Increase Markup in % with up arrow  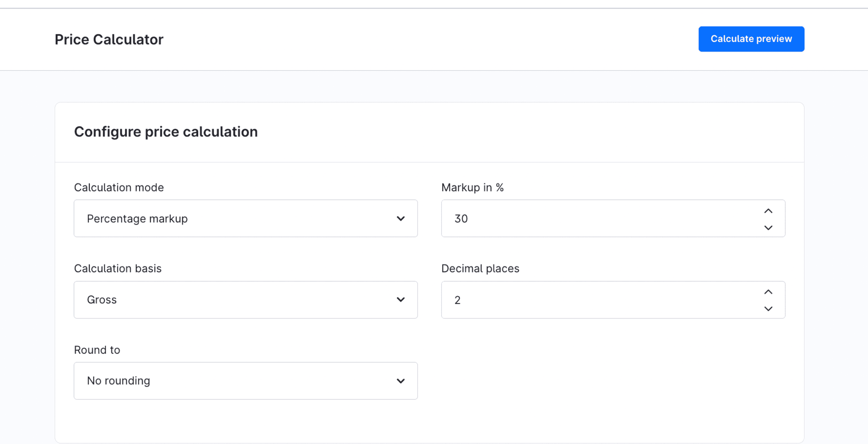(x=768, y=211)
